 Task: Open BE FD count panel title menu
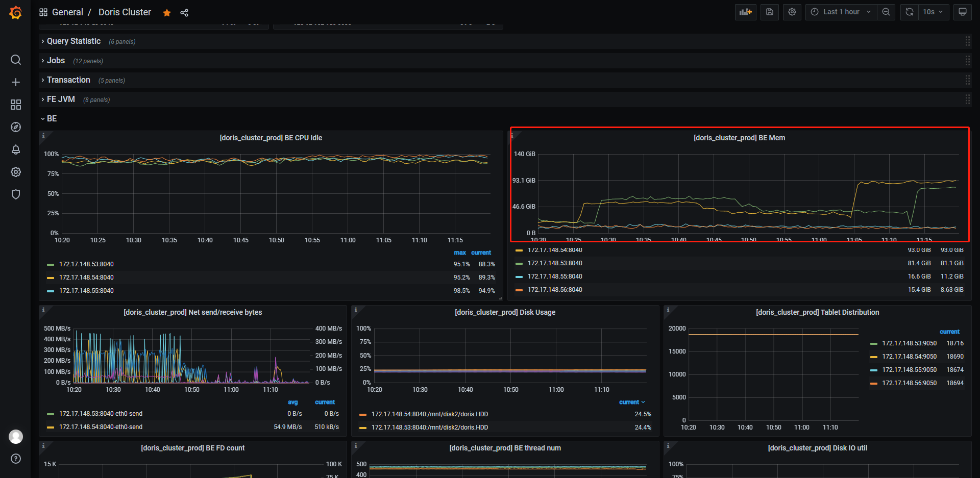coord(193,448)
